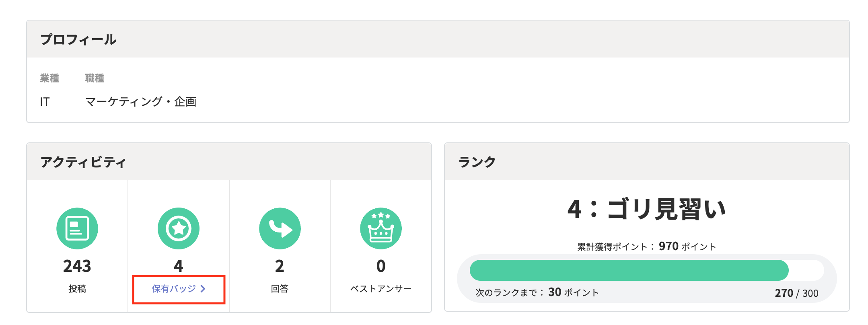Click the プロフィール section header
The image size is (868, 325).
tap(78, 39)
